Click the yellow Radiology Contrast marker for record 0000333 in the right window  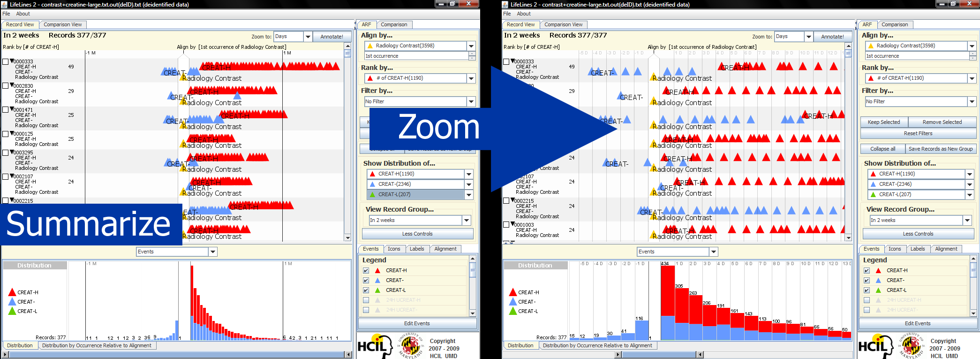click(x=654, y=76)
